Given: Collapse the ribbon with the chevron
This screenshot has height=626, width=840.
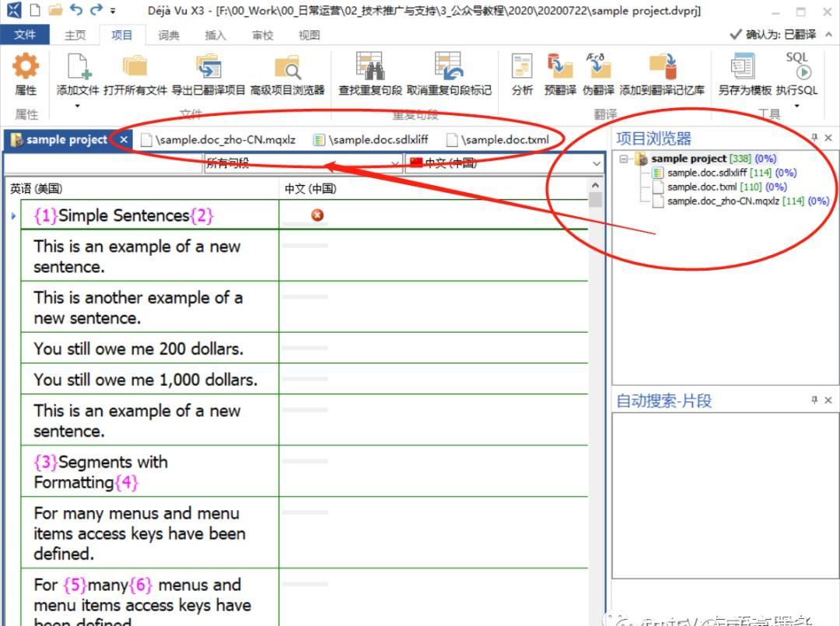Looking at the screenshot, I should pos(828,34).
